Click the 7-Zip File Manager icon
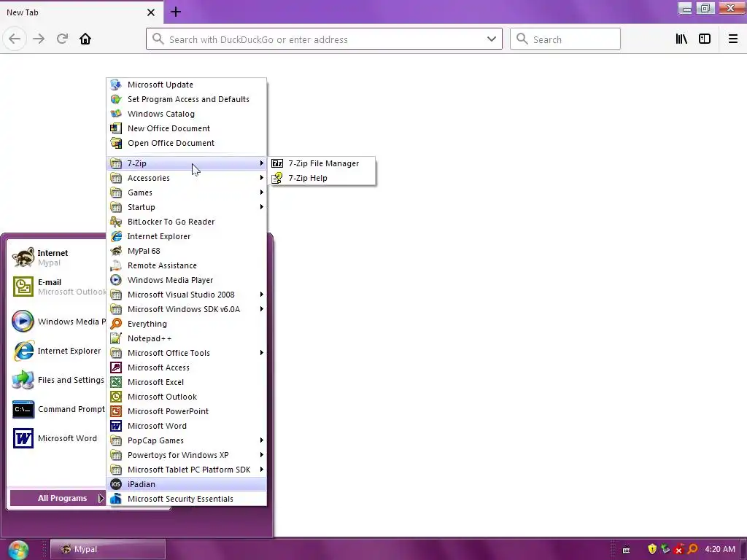Image resolution: width=747 pixels, height=560 pixels. click(x=277, y=163)
